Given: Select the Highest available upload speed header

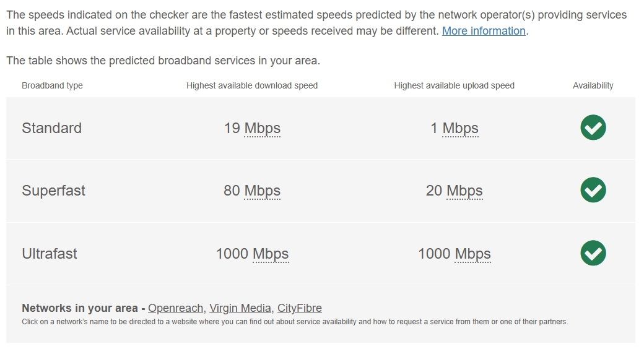Looking at the screenshot, I should click(x=455, y=85).
